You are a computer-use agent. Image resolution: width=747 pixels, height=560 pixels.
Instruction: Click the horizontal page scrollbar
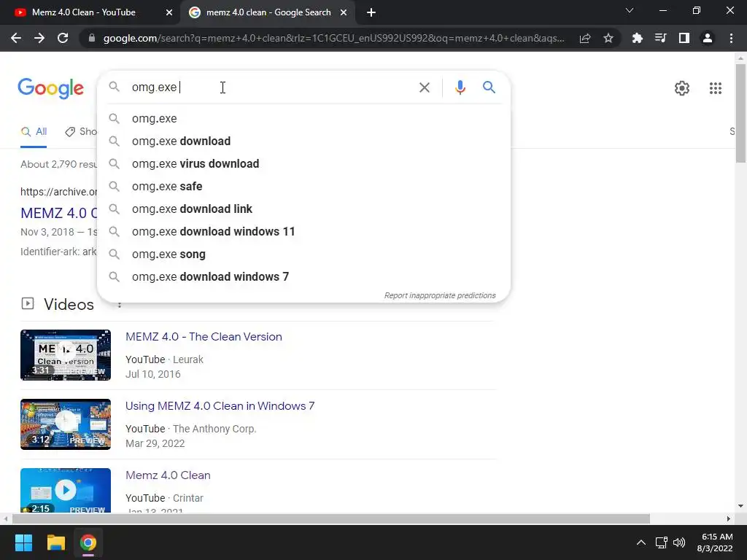[331, 518]
